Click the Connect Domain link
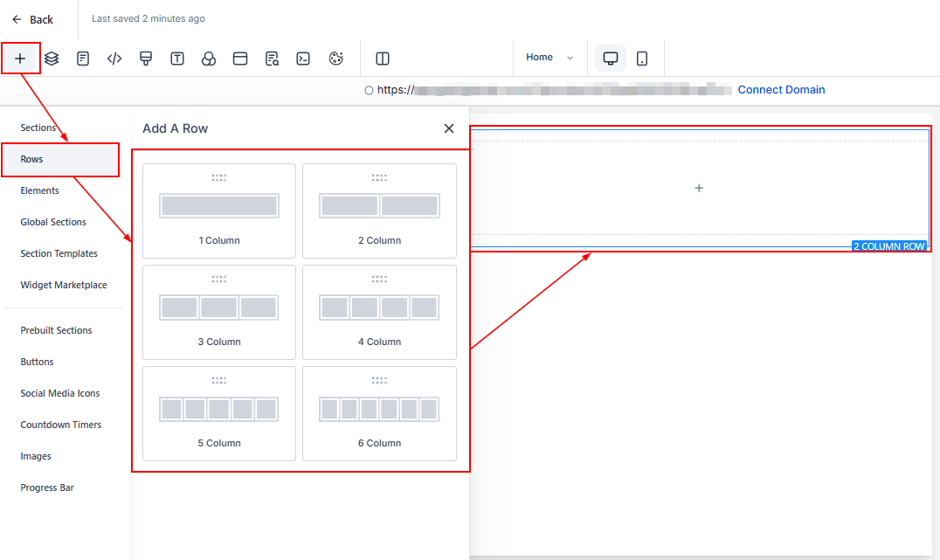 point(781,90)
